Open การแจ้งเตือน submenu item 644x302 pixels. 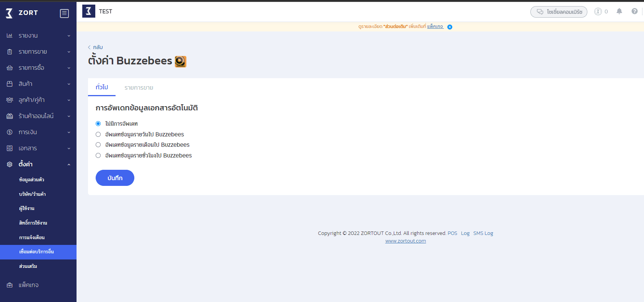point(32,238)
